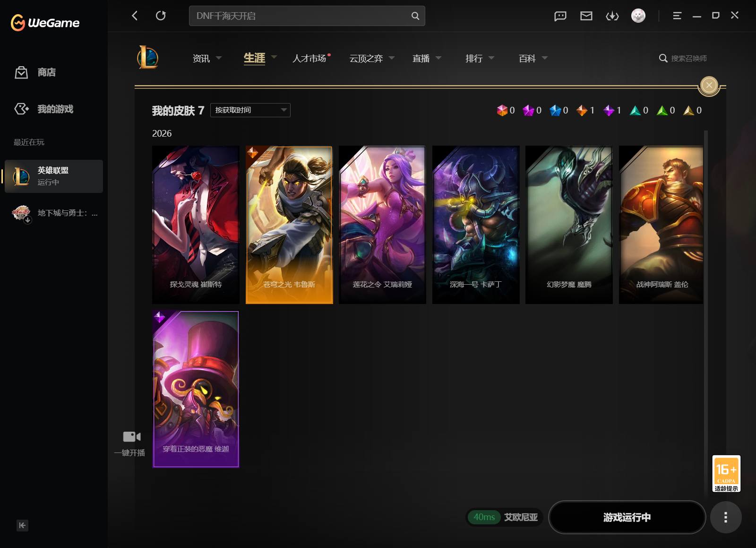
Task: Click the 一键开播 camera icon
Action: pos(132,436)
